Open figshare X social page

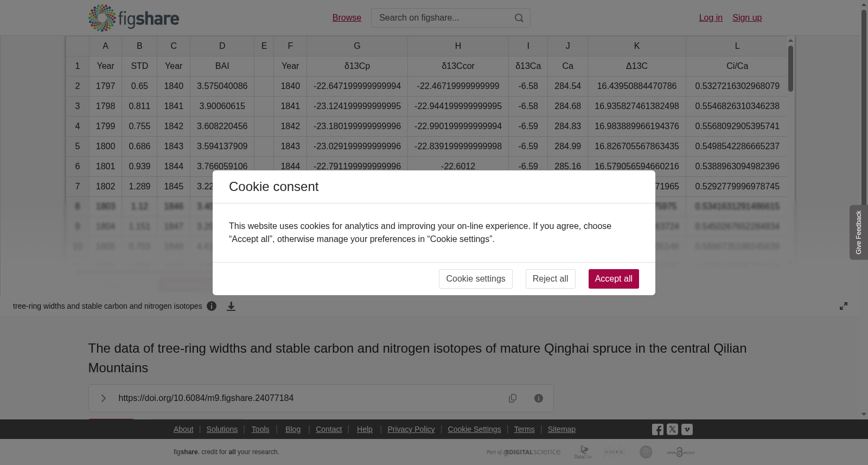pos(672,429)
